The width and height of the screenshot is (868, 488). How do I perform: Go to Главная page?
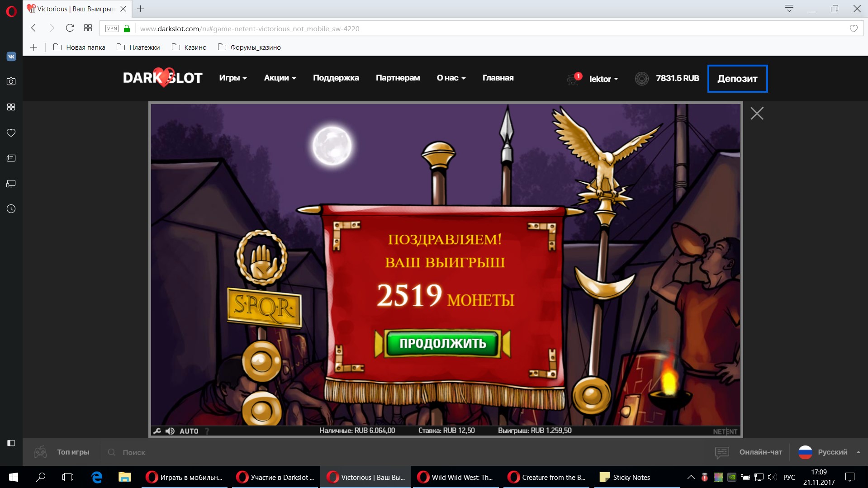coord(498,78)
